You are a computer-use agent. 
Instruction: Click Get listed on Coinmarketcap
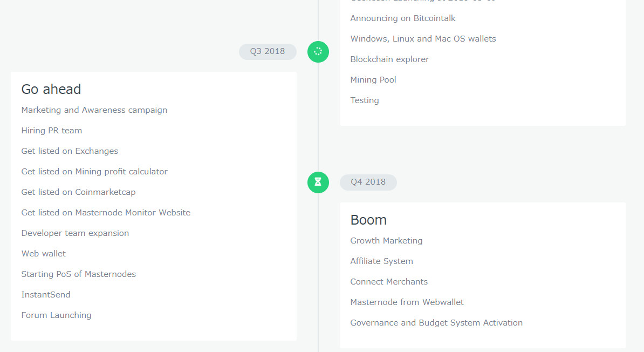[x=78, y=192]
